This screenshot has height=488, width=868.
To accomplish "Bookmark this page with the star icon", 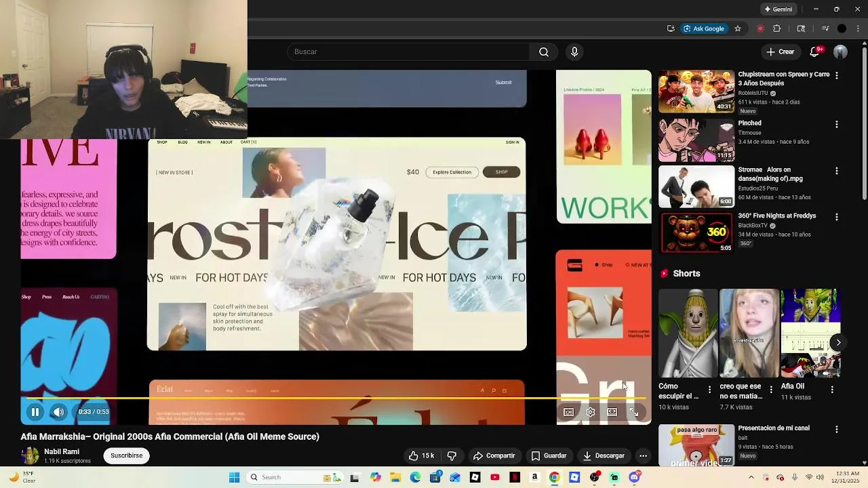I will tap(738, 28).
